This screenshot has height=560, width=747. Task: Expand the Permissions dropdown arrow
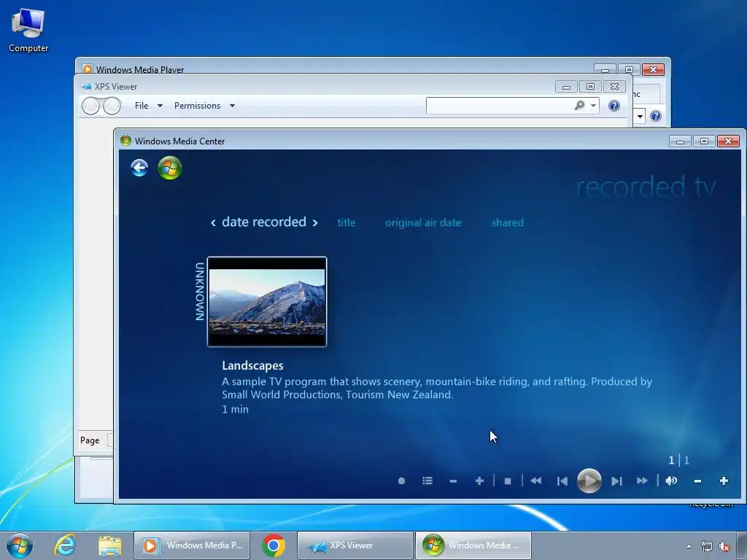232,106
